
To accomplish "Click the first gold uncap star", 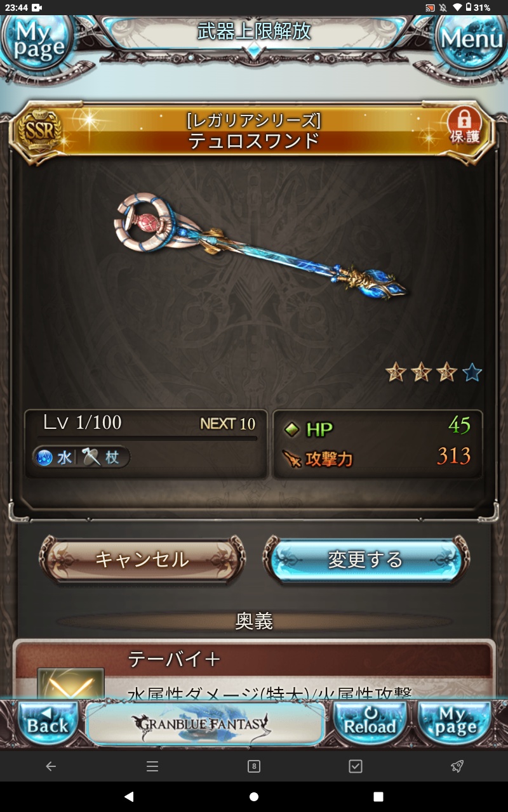I will 396,372.
